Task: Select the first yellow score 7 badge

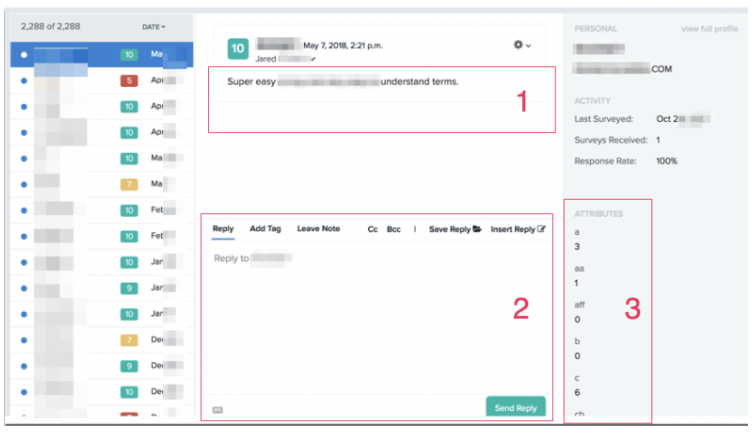Action: click(129, 184)
